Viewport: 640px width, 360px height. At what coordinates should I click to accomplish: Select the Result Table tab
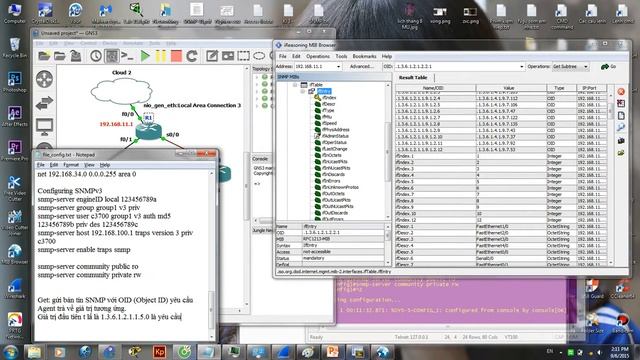413,78
